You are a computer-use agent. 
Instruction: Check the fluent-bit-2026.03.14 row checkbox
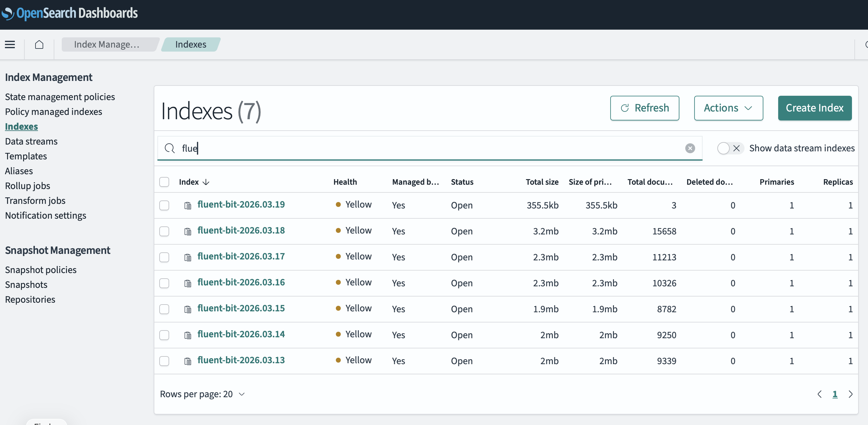(x=164, y=335)
